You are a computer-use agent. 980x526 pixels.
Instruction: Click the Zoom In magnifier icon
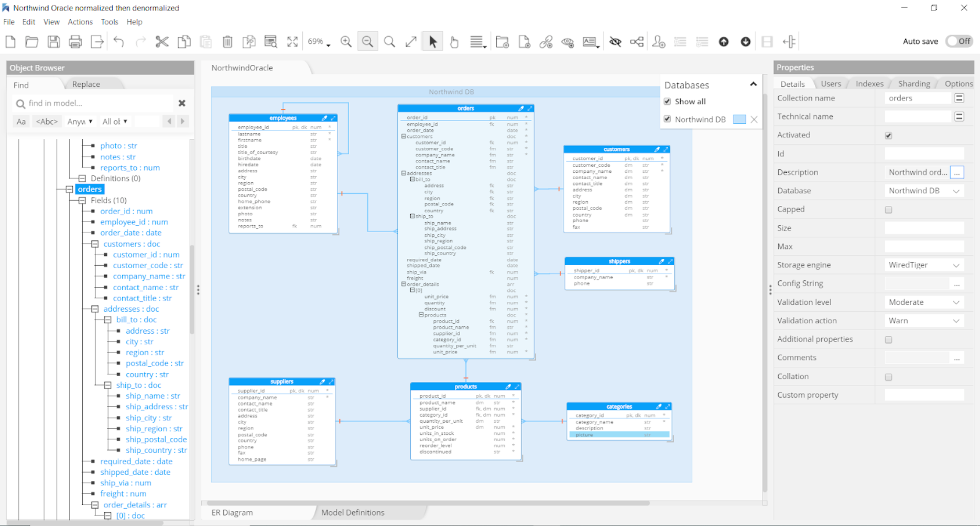click(346, 41)
